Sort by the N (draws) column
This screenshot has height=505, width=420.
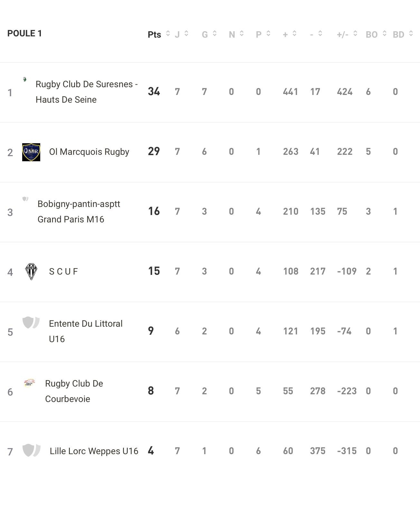pyautogui.click(x=236, y=34)
